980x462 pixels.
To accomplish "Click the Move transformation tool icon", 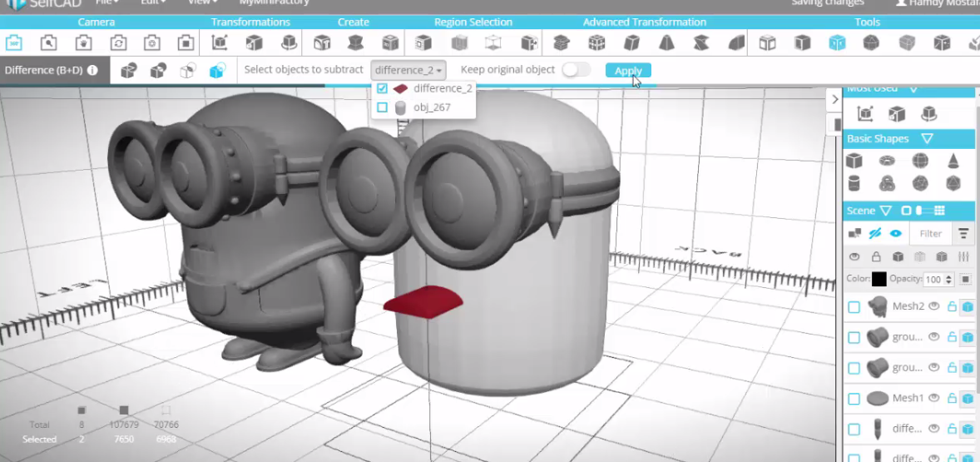I will (220, 43).
